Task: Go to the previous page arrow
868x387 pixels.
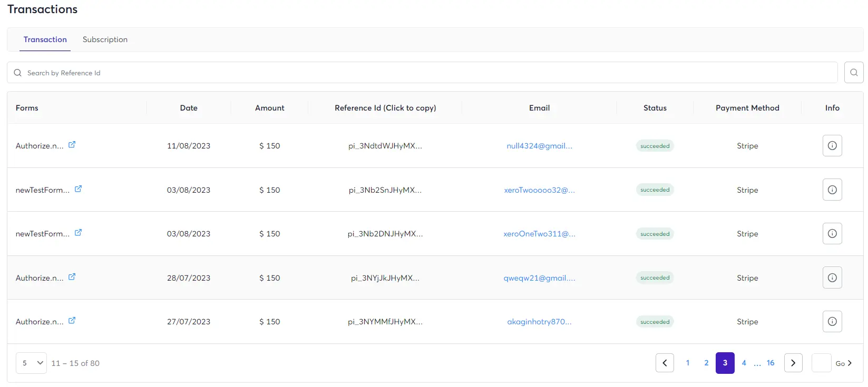Action: click(x=665, y=363)
